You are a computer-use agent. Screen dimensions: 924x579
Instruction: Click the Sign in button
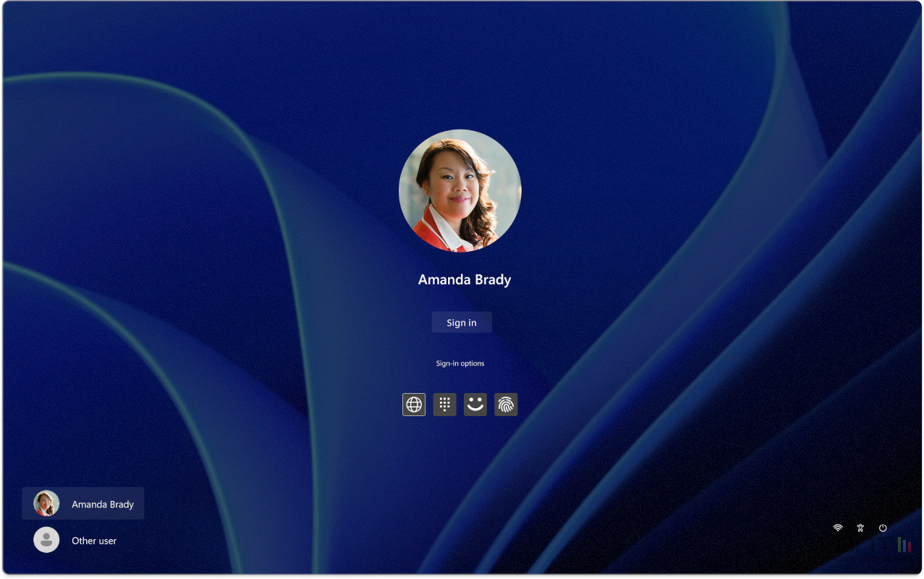tap(462, 323)
